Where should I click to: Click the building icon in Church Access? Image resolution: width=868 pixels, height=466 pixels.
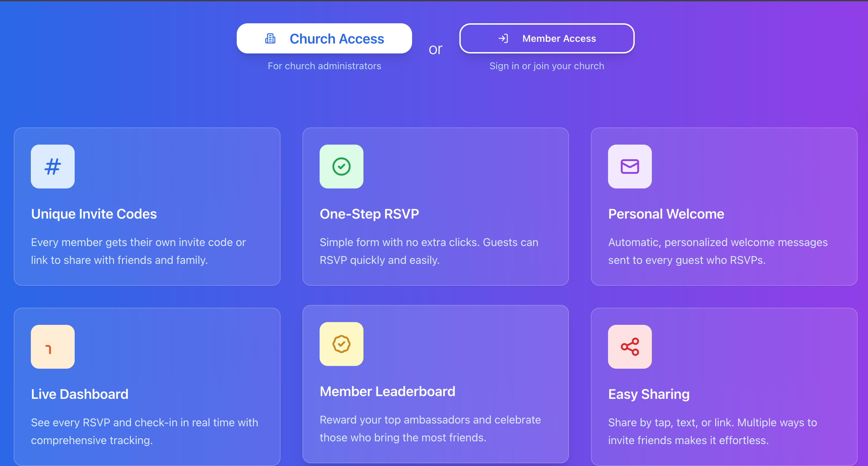(270, 39)
